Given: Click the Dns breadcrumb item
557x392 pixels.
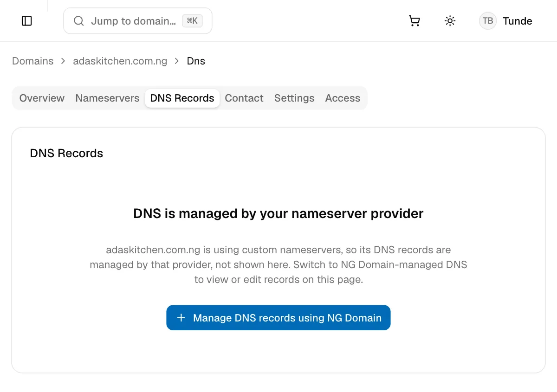Looking at the screenshot, I should click(196, 61).
